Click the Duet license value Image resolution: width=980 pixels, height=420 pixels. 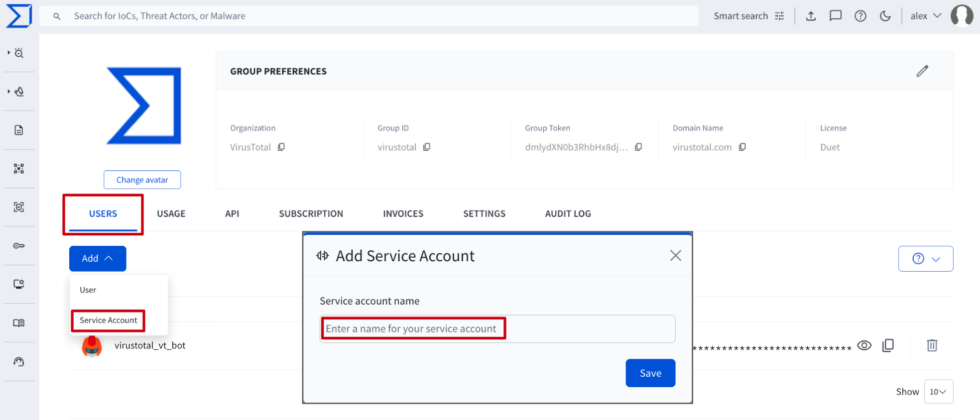click(x=830, y=147)
